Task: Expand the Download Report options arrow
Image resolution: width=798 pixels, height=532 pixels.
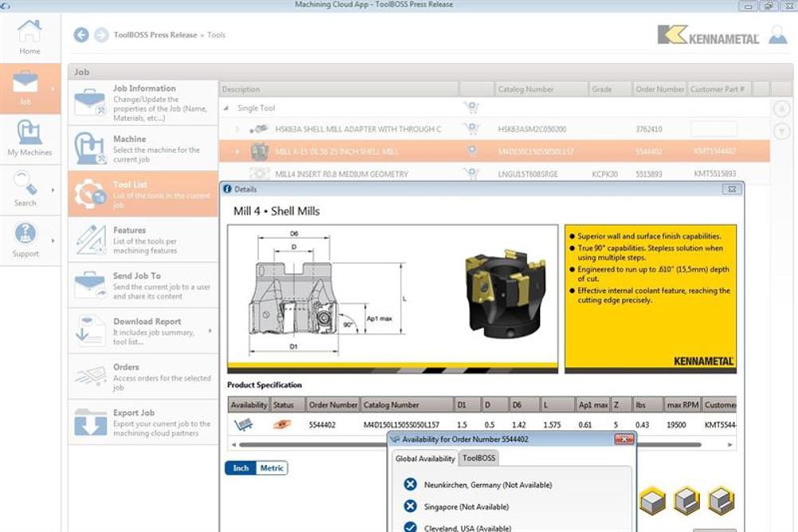Action: (x=210, y=331)
